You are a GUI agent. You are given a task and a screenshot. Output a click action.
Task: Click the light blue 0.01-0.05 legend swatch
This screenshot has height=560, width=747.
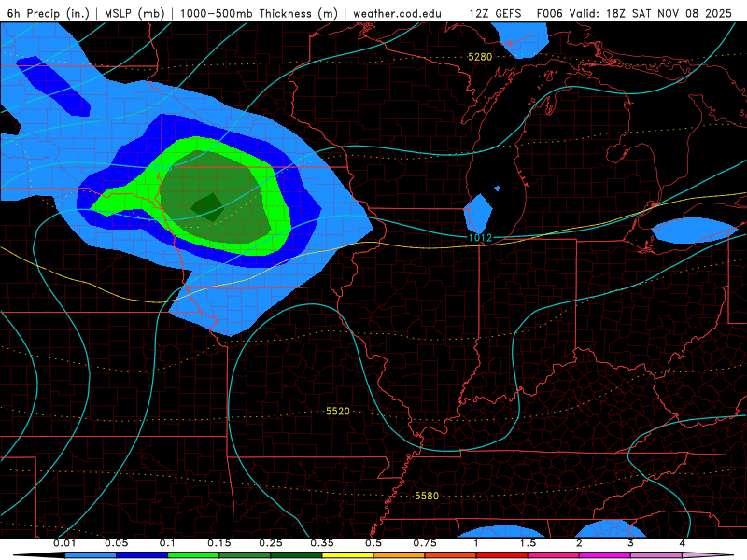pos(91,555)
